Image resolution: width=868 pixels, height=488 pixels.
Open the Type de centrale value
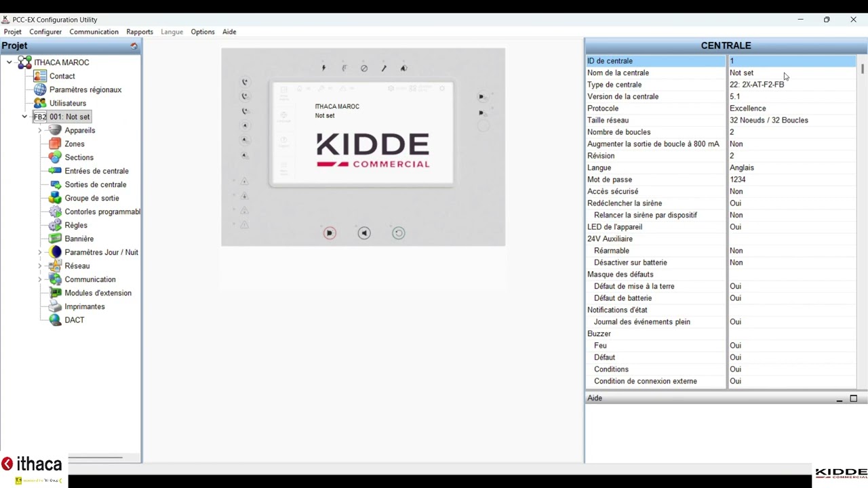point(792,85)
